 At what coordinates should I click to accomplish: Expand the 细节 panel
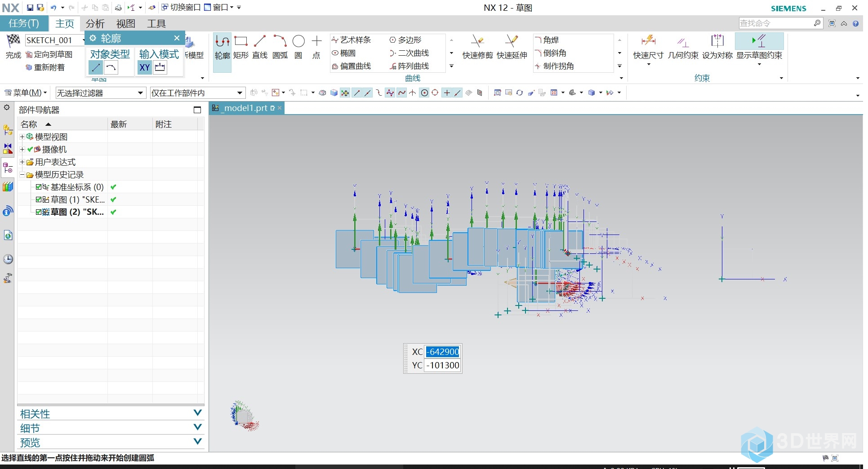pos(197,427)
